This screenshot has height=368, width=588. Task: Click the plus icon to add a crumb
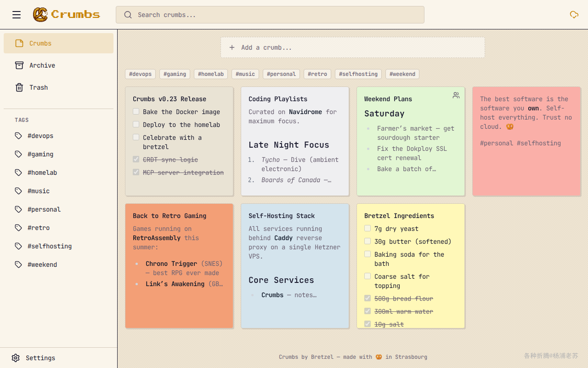click(232, 47)
